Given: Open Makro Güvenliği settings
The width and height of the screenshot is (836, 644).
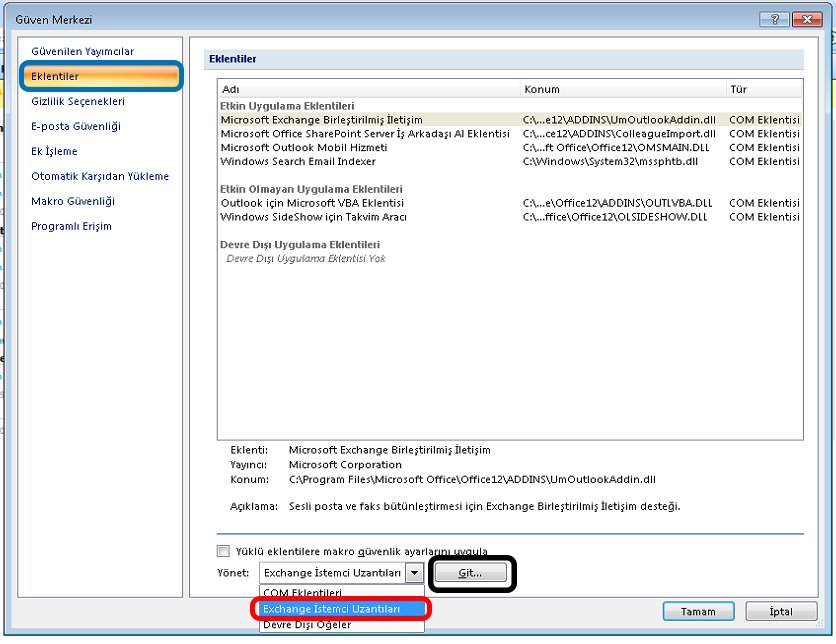Looking at the screenshot, I should coord(73,202).
